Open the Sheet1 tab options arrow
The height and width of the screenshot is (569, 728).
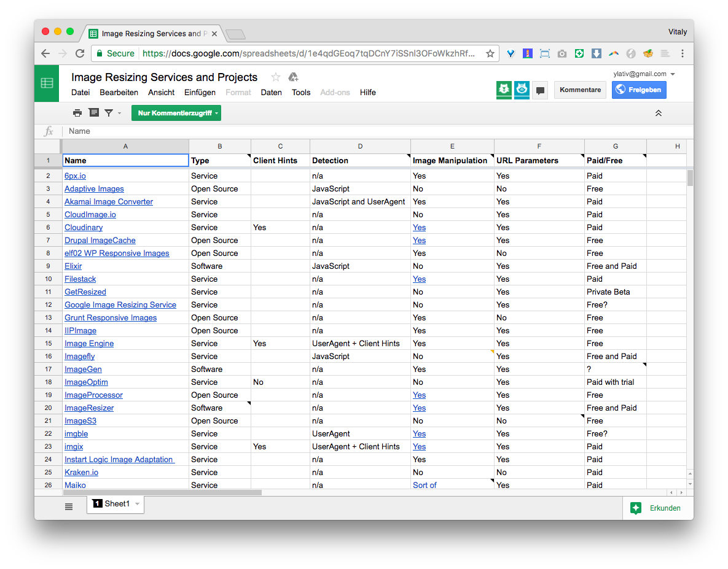click(137, 504)
